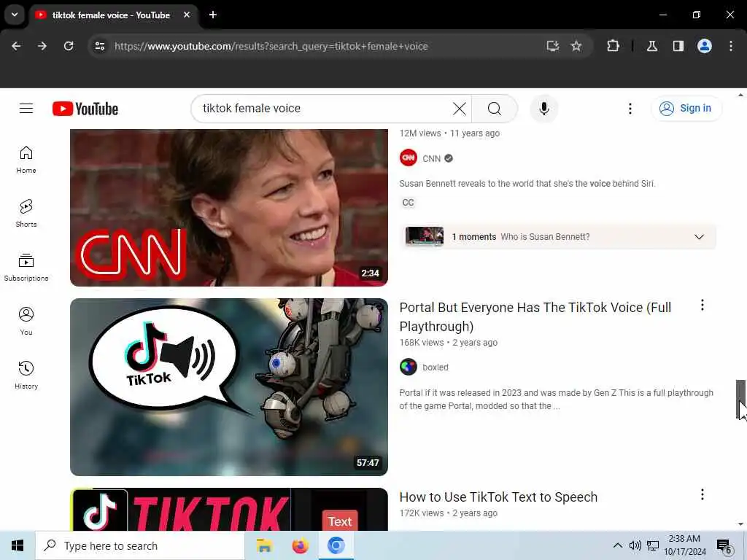
Task: Click the description text of Portal video
Action: pos(557,400)
